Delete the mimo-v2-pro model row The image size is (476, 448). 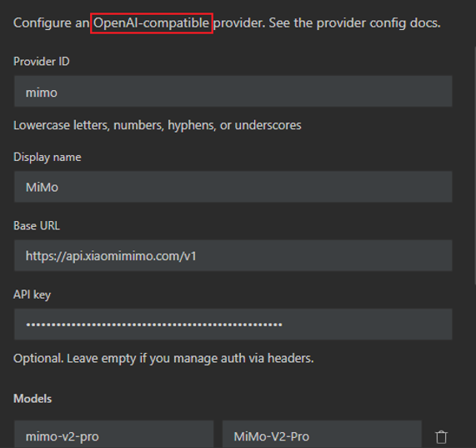[441, 437]
